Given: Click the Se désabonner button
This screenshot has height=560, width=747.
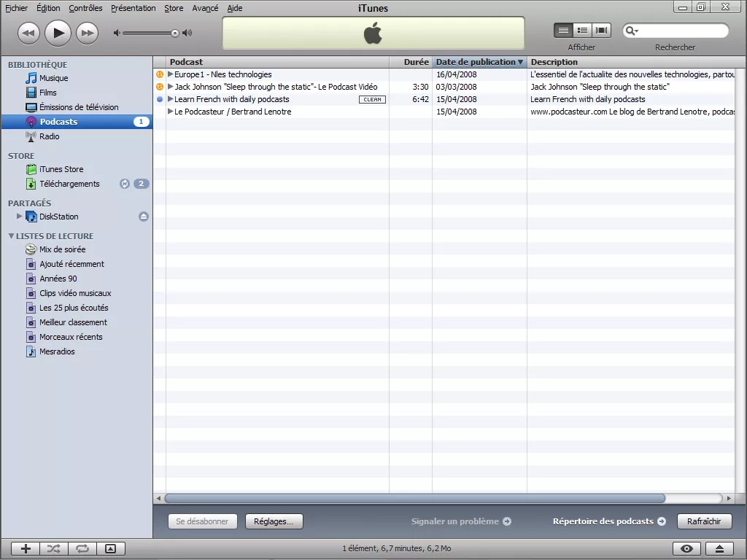Looking at the screenshot, I should click(x=202, y=521).
